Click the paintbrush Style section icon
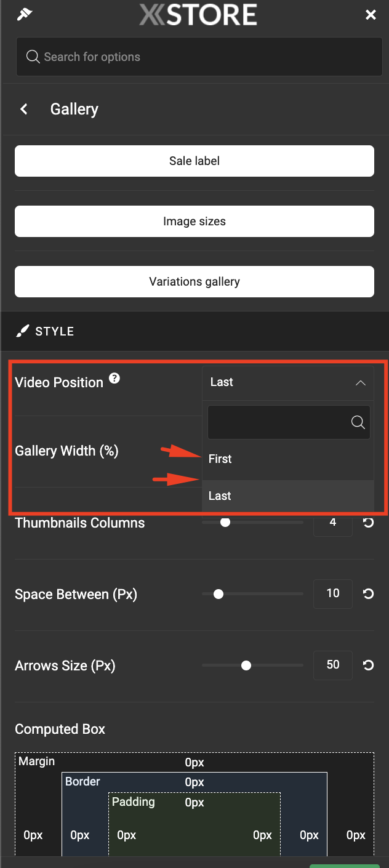 click(23, 331)
